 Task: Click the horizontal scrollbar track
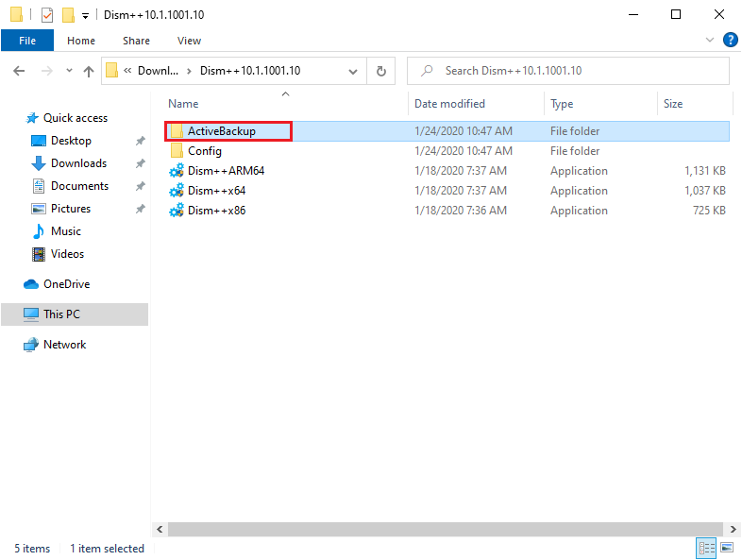pos(446,529)
